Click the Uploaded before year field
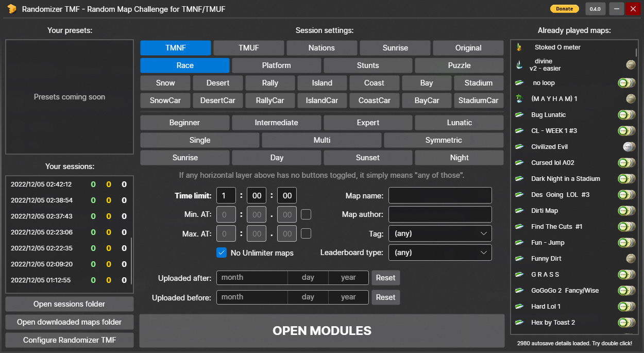 [348, 297]
